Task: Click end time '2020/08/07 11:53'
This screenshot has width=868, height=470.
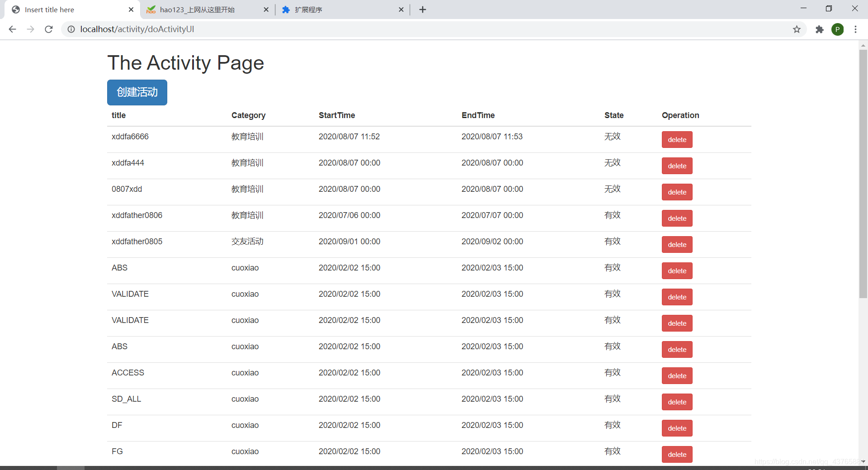Action: coord(492,137)
